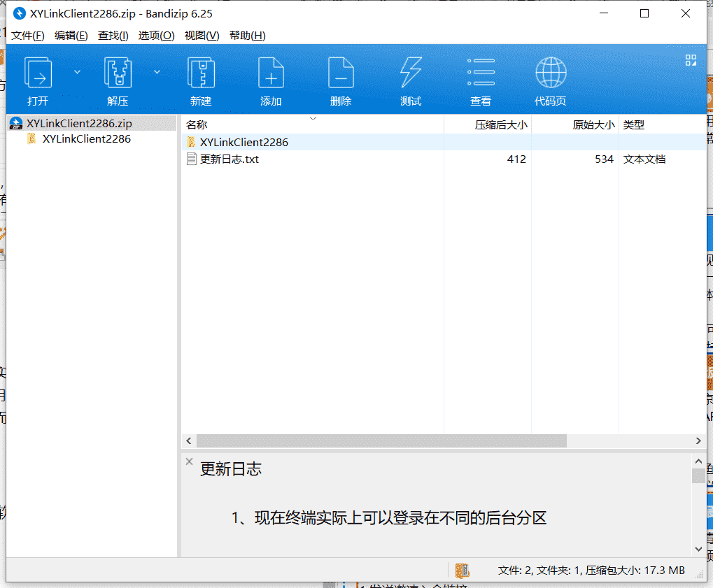Select the 更新日志.txt file row
Viewport: 713px width, 588px height.
point(444,159)
